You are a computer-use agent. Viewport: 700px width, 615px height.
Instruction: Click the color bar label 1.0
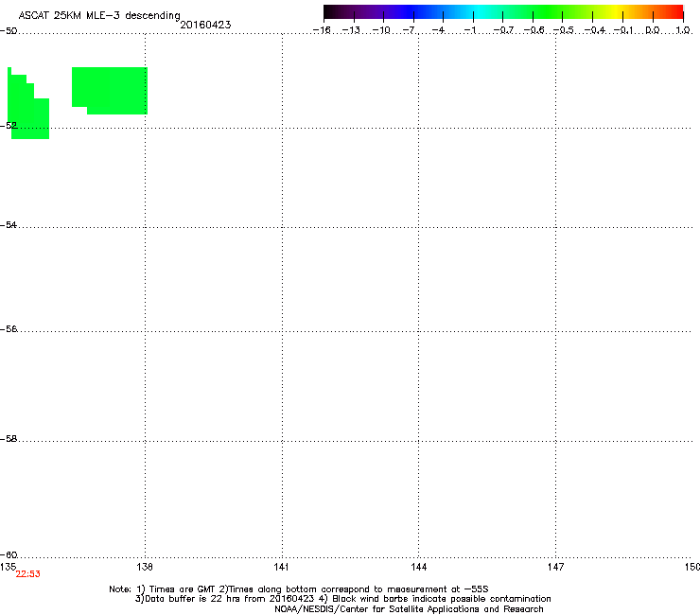683,30
